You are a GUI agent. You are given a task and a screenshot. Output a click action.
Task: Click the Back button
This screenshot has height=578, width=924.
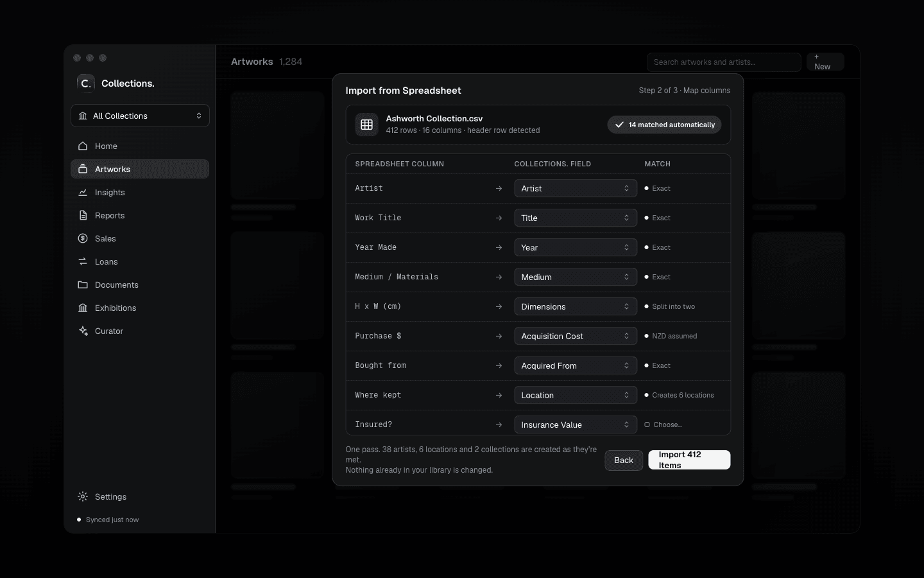click(x=624, y=460)
